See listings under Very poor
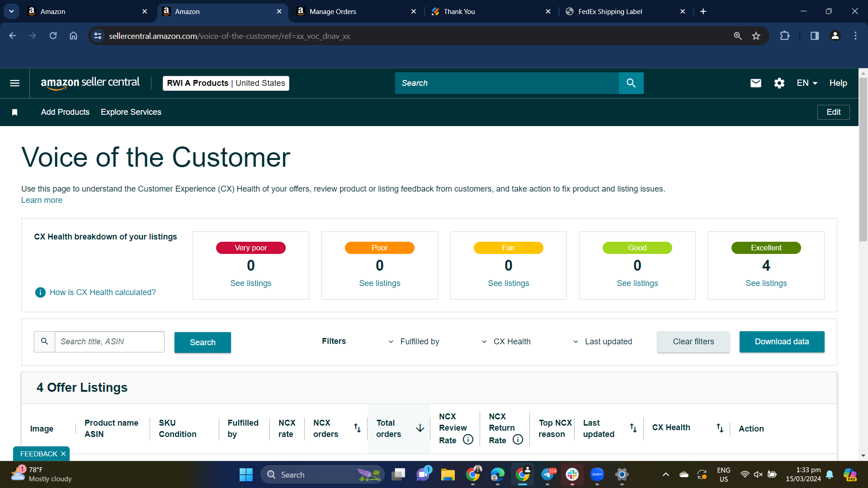 pyautogui.click(x=251, y=283)
